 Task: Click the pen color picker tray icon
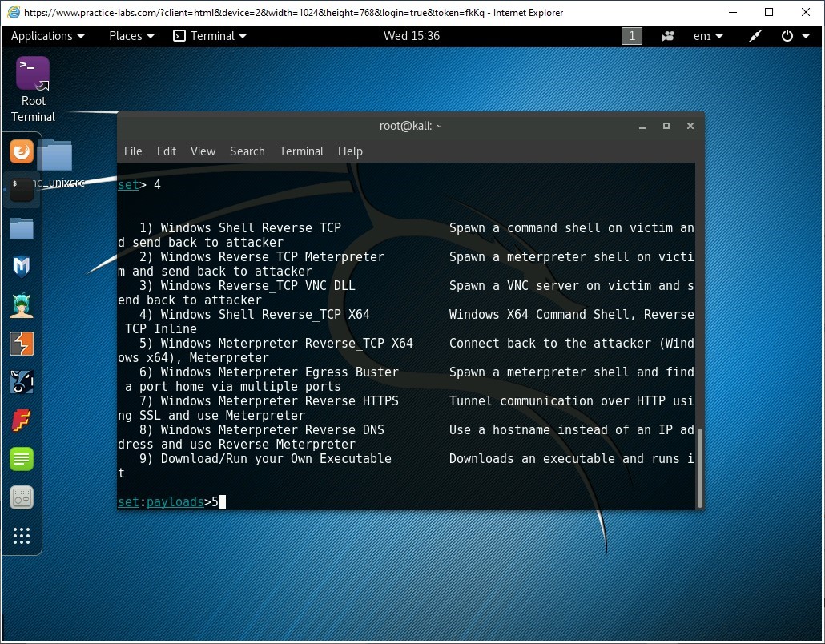[x=755, y=36]
